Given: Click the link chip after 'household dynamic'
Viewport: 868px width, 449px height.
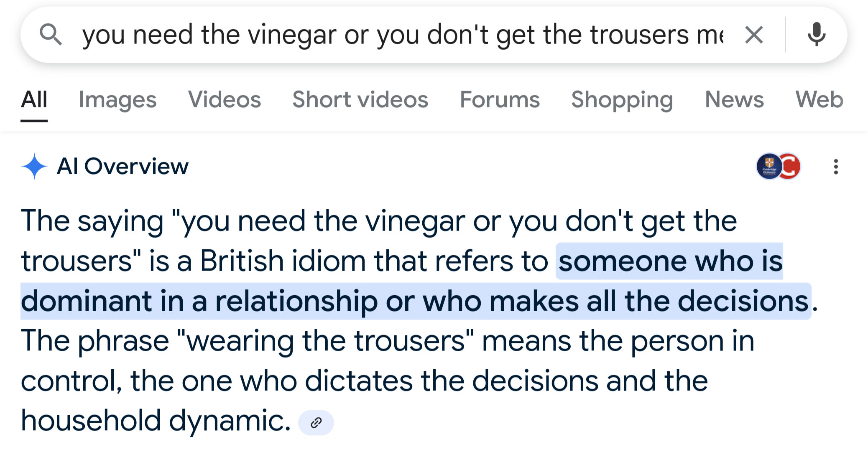Looking at the screenshot, I should click(x=316, y=423).
